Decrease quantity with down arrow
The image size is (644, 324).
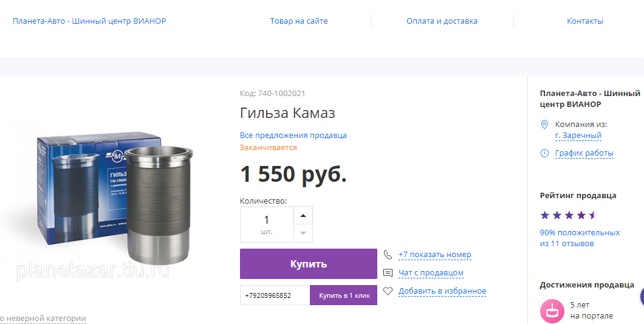[x=303, y=233]
